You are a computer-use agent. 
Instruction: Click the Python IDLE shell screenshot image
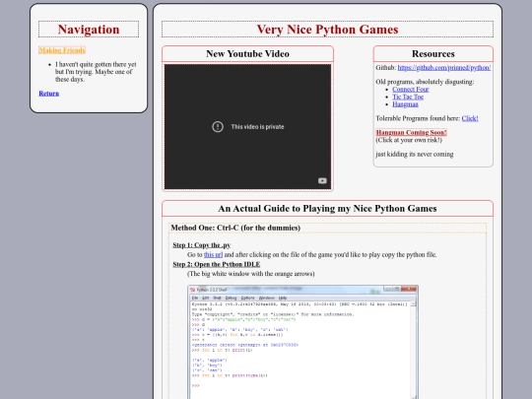point(302,342)
